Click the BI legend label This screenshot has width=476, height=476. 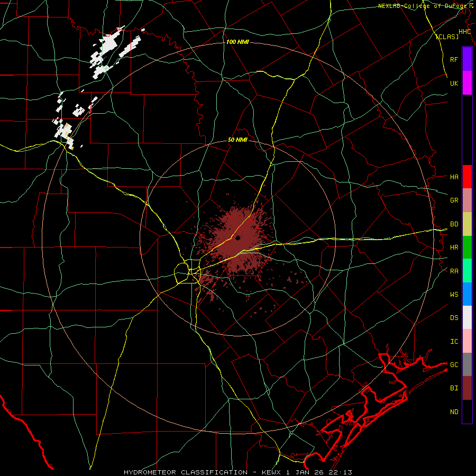454,388
